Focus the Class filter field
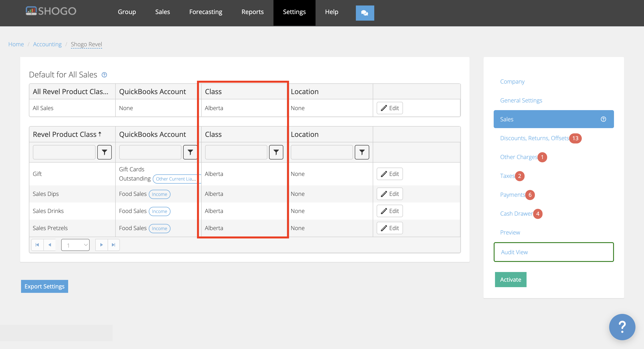The height and width of the screenshot is (349, 644). point(236,152)
